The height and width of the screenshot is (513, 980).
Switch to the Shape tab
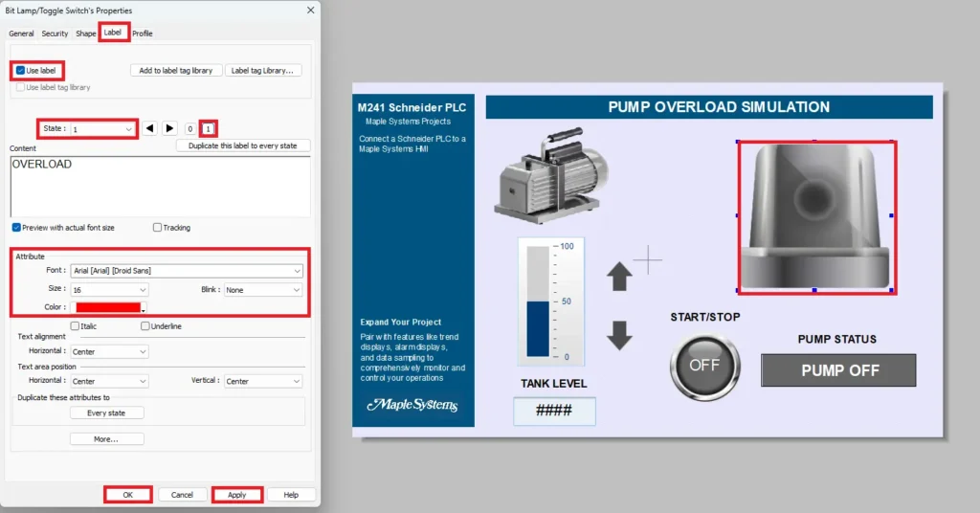pyautogui.click(x=85, y=33)
